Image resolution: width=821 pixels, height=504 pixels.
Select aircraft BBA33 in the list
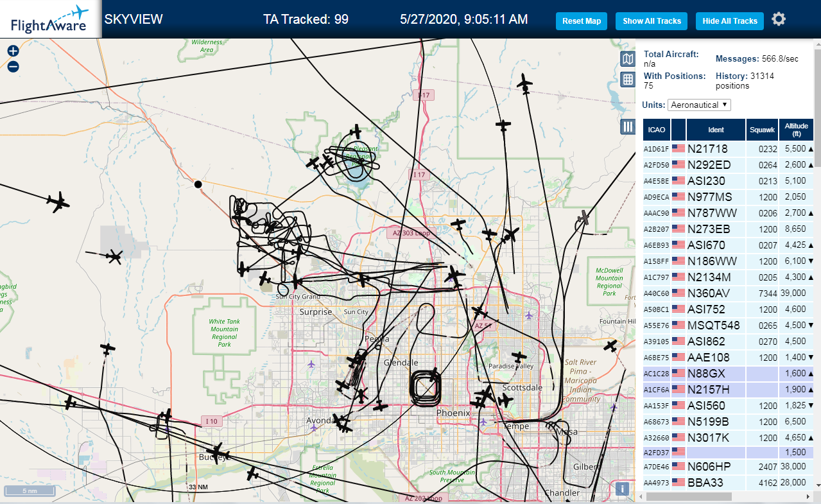(x=729, y=482)
